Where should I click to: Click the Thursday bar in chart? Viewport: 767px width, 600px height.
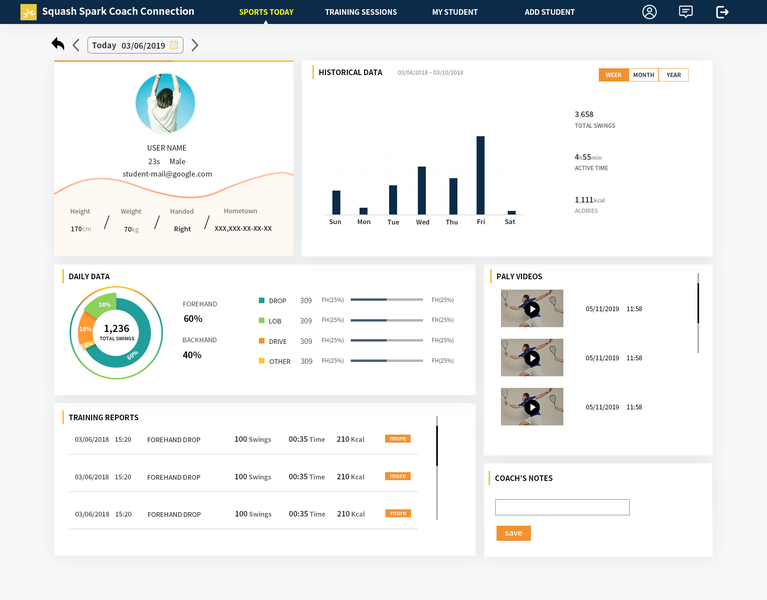coord(453,196)
